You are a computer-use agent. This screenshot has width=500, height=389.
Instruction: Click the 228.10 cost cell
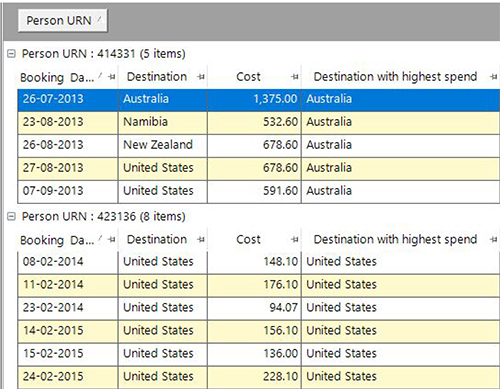(254, 377)
